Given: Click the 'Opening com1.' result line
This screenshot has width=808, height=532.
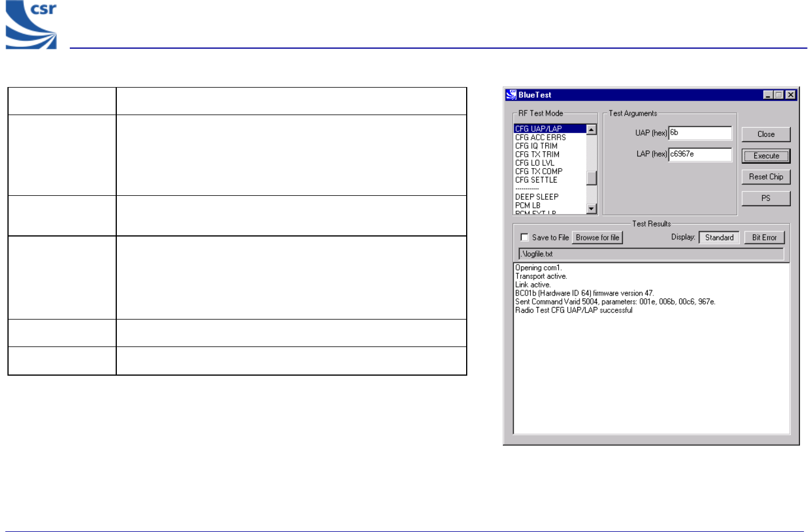Looking at the screenshot, I should click(x=538, y=268).
